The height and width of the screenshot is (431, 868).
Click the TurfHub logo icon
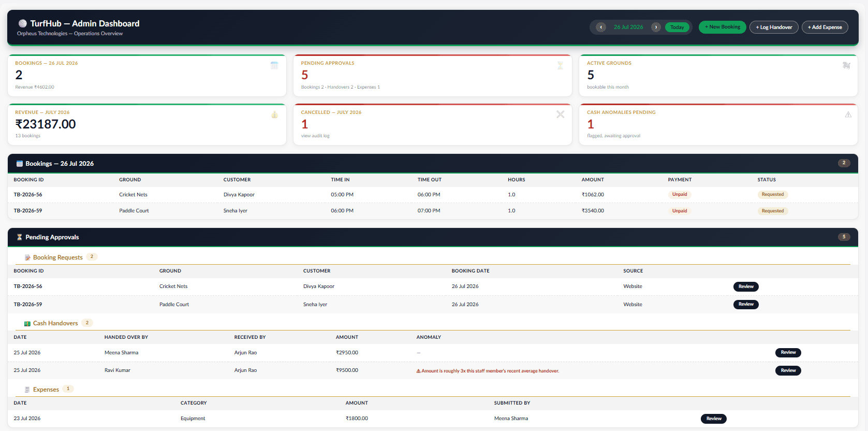(x=23, y=23)
